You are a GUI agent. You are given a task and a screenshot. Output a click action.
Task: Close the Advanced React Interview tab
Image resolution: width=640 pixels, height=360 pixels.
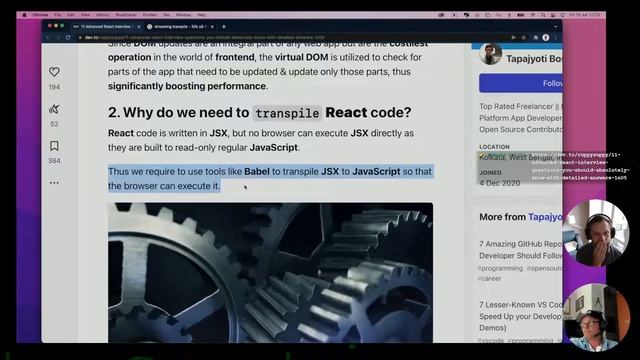pos(139,27)
